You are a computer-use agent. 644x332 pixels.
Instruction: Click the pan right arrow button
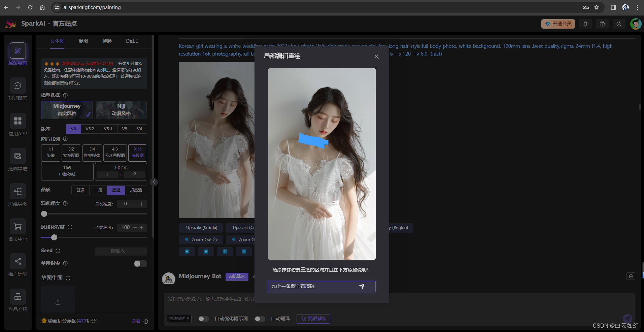(206, 252)
